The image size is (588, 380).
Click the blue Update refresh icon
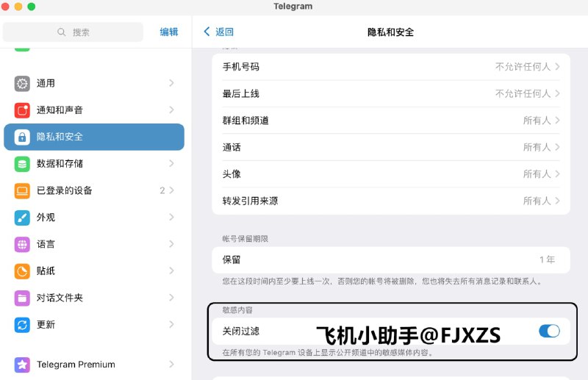pos(22,325)
